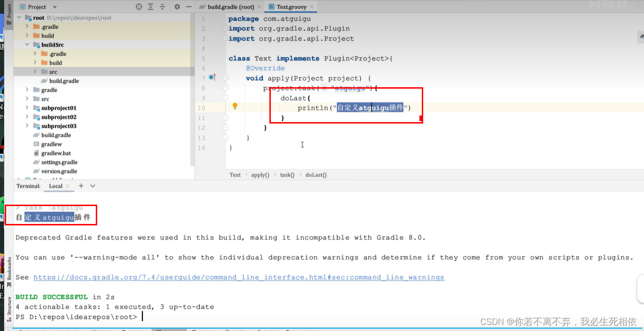644x331 pixels.
Task: Click the task{} breadcrumb
Action: [287, 174]
